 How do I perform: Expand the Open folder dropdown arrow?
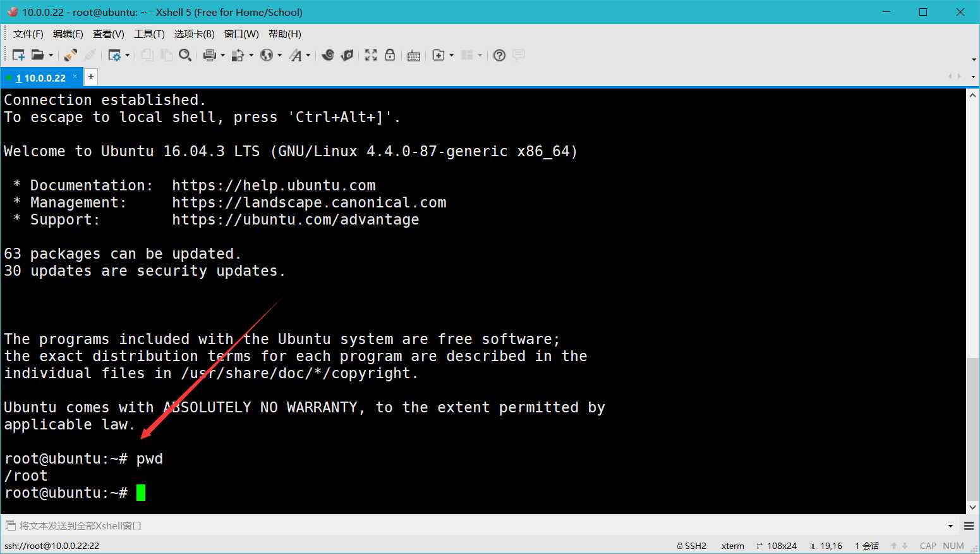tap(51, 56)
